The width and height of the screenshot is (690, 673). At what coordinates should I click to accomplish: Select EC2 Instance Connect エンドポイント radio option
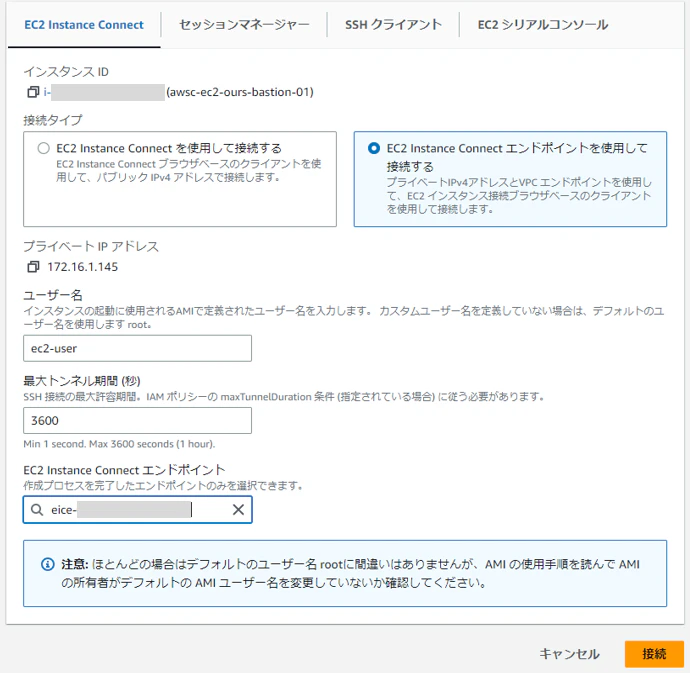tap(374, 148)
